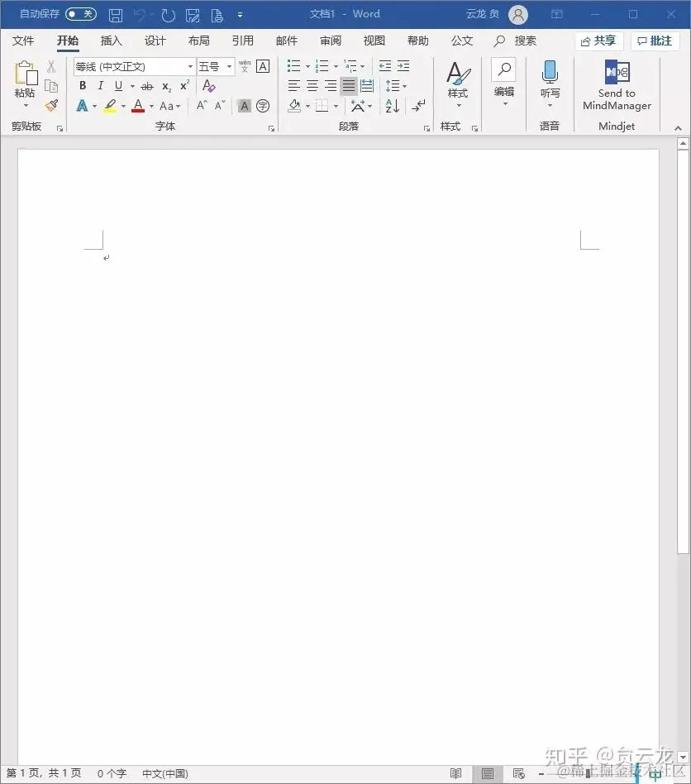Apply strikethrough formatting
Image resolution: width=691 pixels, height=784 pixels.
147,87
